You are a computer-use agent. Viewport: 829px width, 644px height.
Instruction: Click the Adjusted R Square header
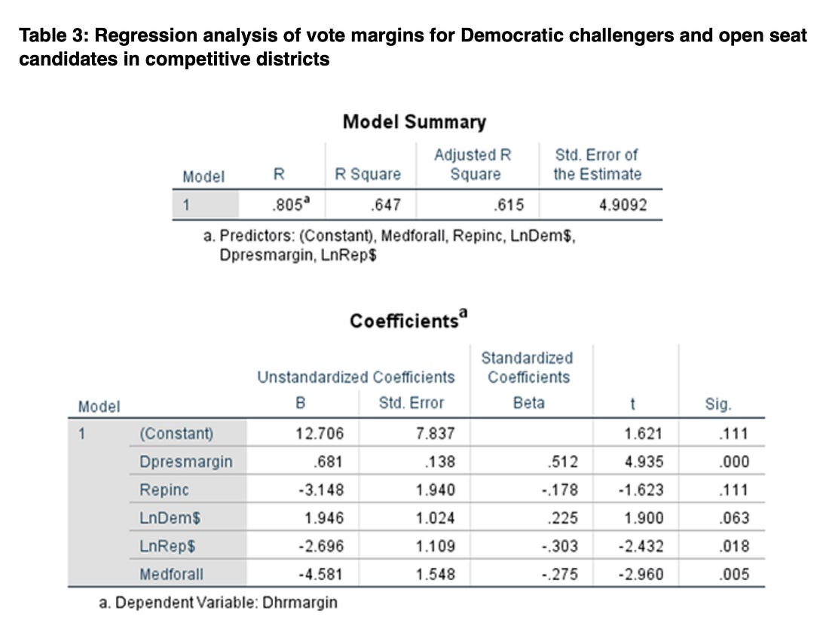473,164
